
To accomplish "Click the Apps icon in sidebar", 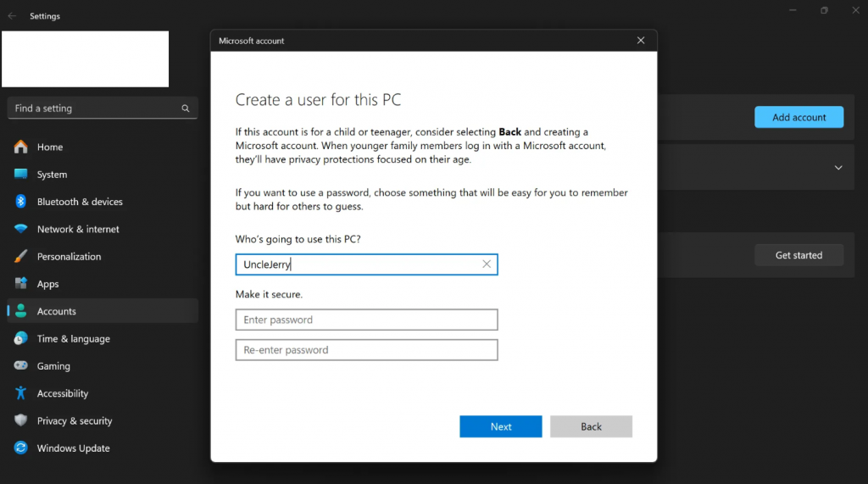I will click(x=21, y=283).
